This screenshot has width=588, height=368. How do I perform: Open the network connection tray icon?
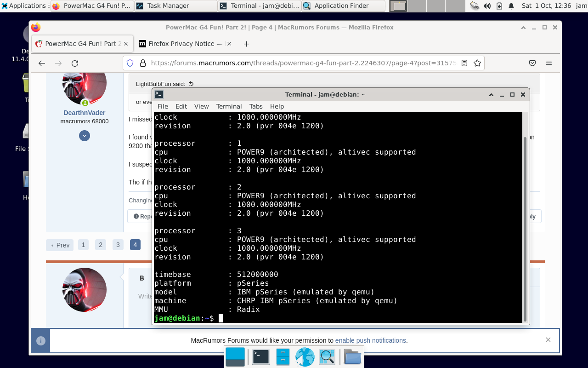475,6
